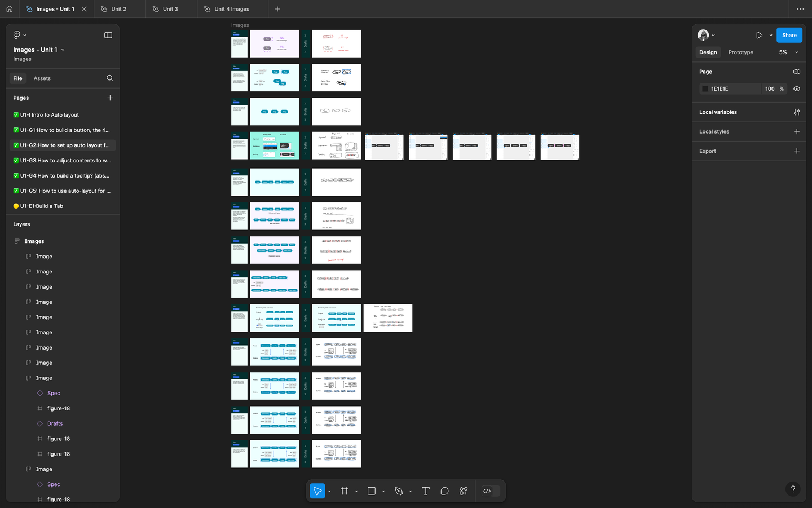Open shape tools dropdown arrow beside Rectangle
This screenshot has width=812, height=508.
(383, 491)
